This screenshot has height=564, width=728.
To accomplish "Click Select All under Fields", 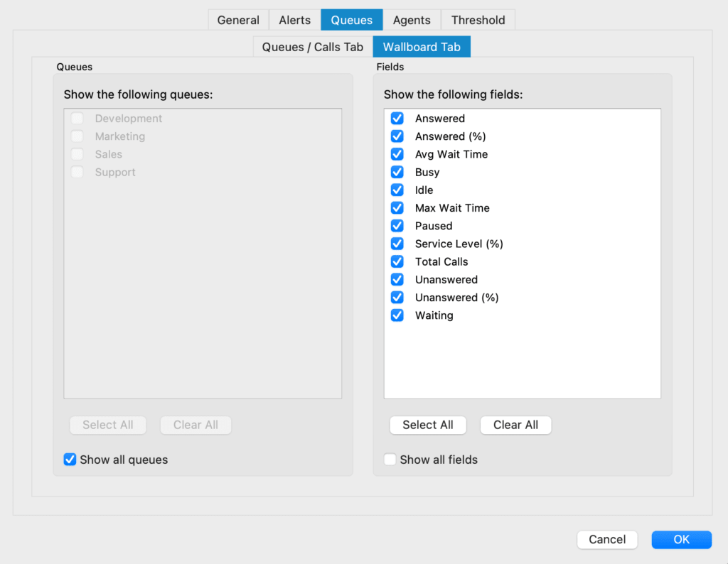I will pos(427,425).
